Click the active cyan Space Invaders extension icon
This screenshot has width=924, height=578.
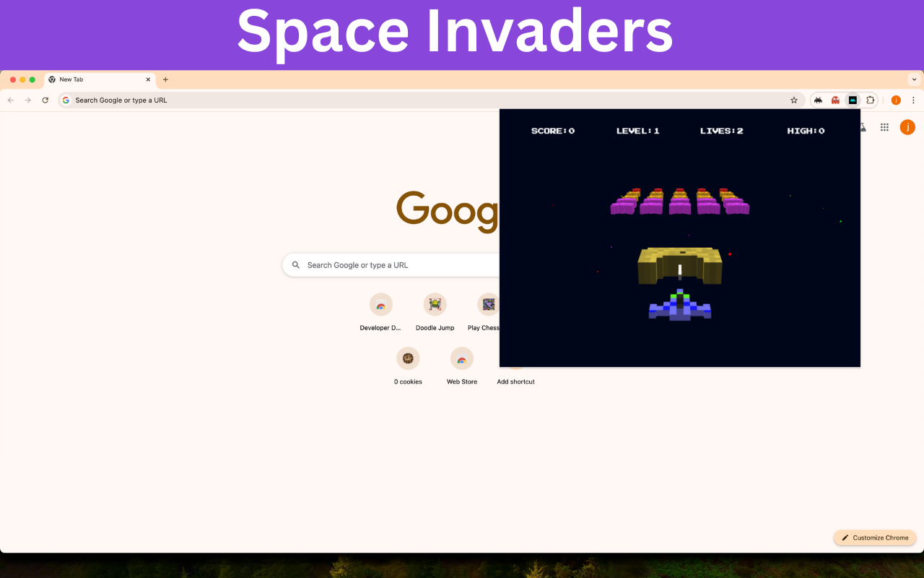click(x=853, y=100)
